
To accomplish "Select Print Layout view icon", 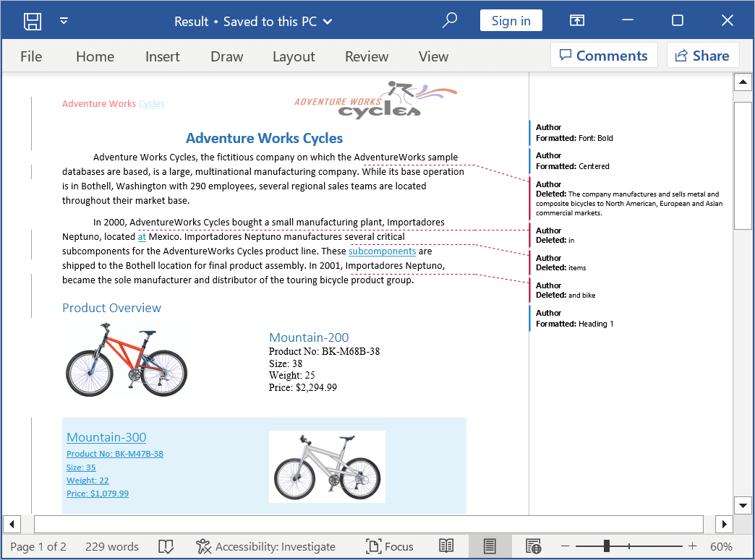I will tap(490, 546).
